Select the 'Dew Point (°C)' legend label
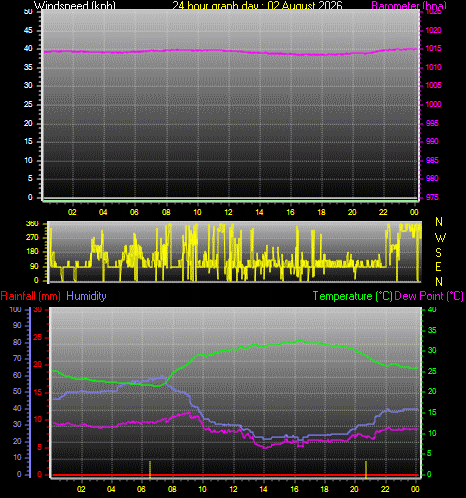Screen dimensions: 466x498 (x=429, y=296)
